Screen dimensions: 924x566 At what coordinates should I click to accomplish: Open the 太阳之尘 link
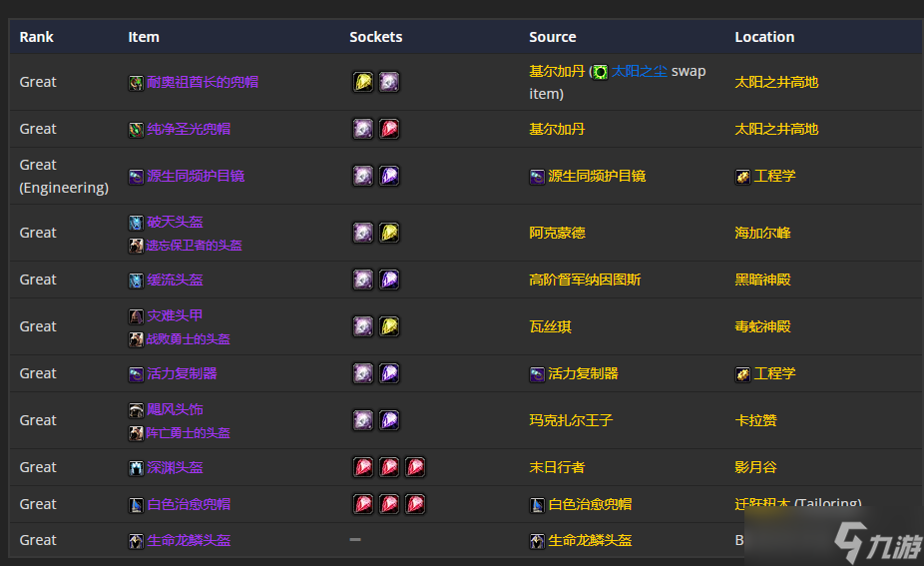(640, 71)
